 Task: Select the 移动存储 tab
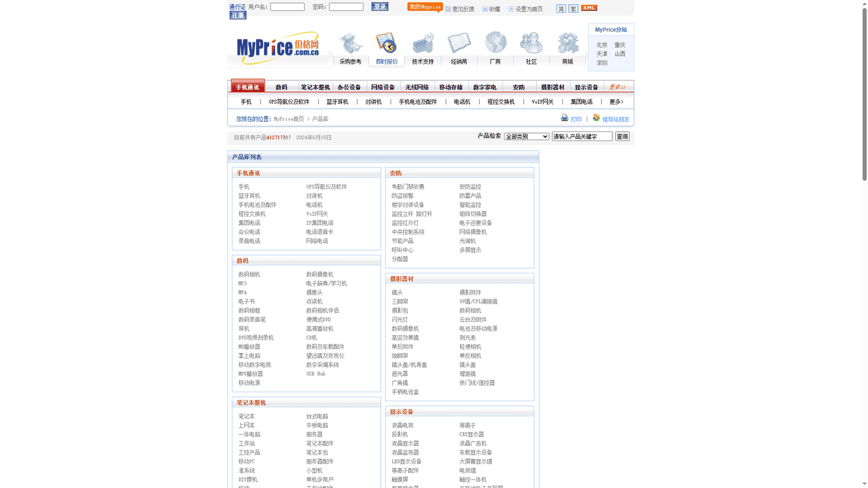pyautogui.click(x=451, y=87)
